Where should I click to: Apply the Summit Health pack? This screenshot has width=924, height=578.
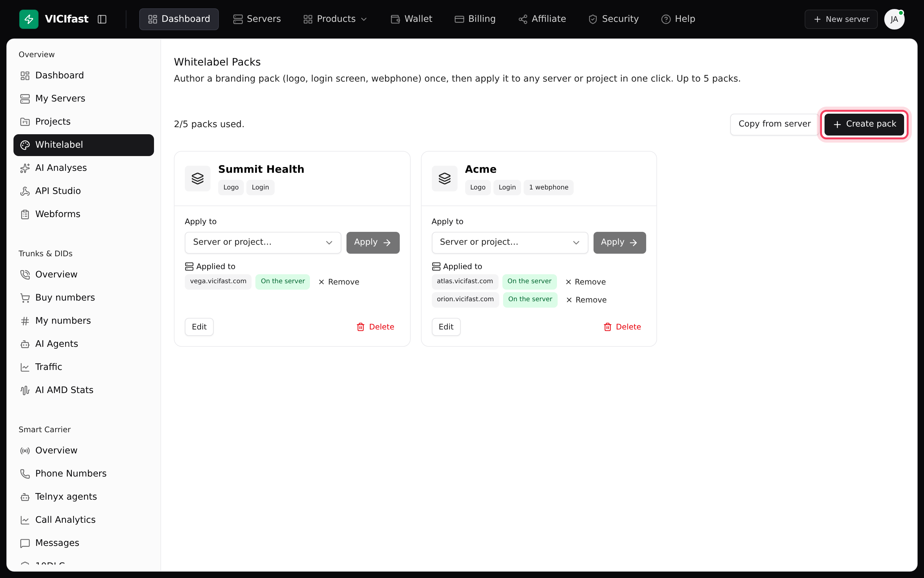[x=373, y=242]
